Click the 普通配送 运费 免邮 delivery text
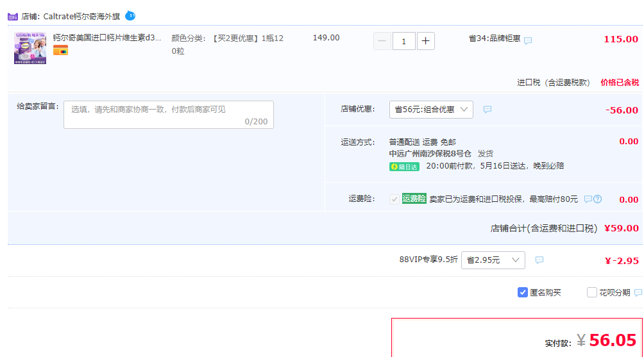 [x=423, y=142]
